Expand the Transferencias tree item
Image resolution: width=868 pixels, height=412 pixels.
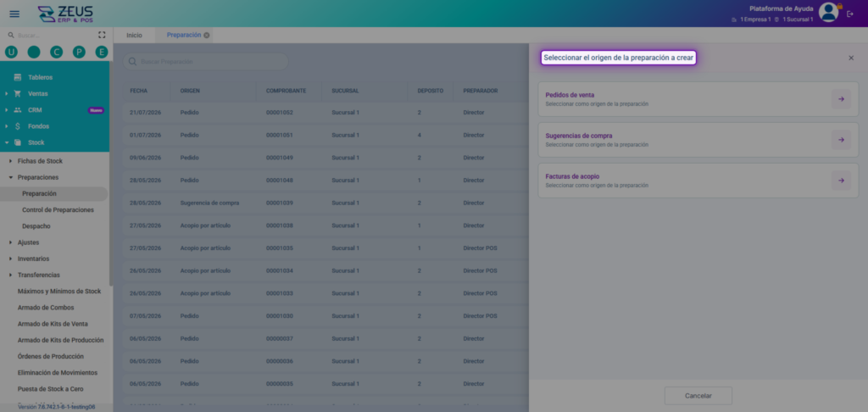pos(10,275)
